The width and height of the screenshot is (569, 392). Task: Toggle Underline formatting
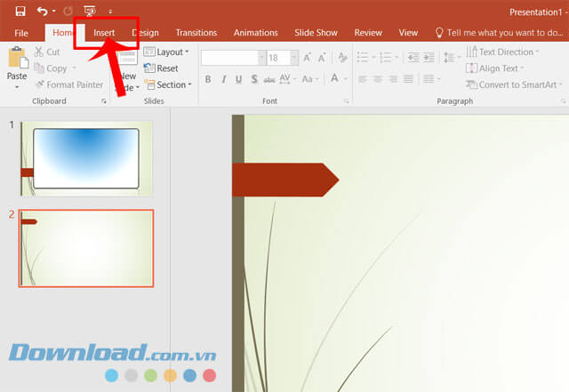pyautogui.click(x=238, y=79)
